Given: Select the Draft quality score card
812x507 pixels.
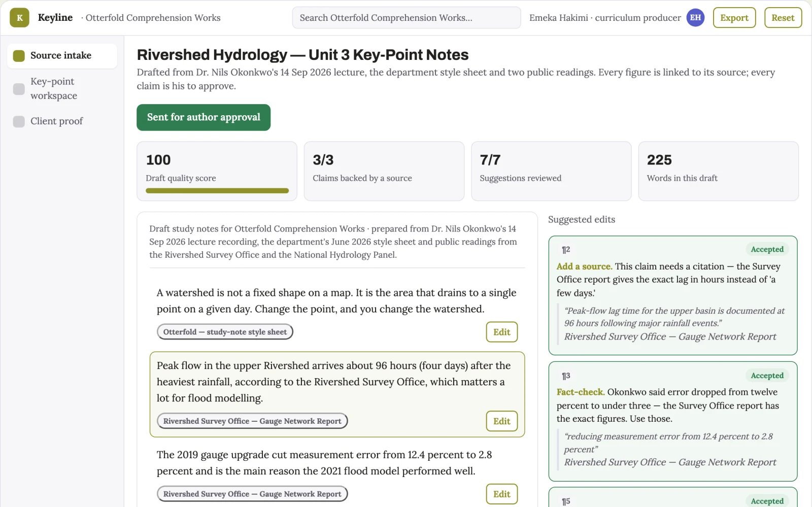Looking at the screenshot, I should point(217,171).
